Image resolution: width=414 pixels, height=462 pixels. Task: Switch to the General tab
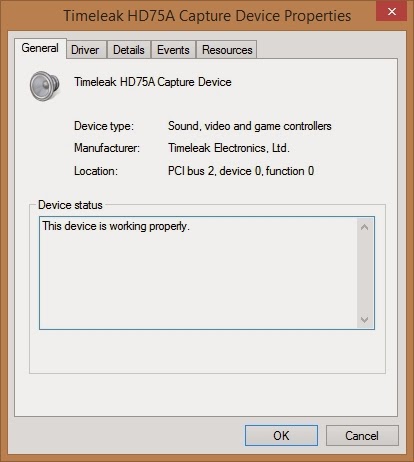coord(40,48)
